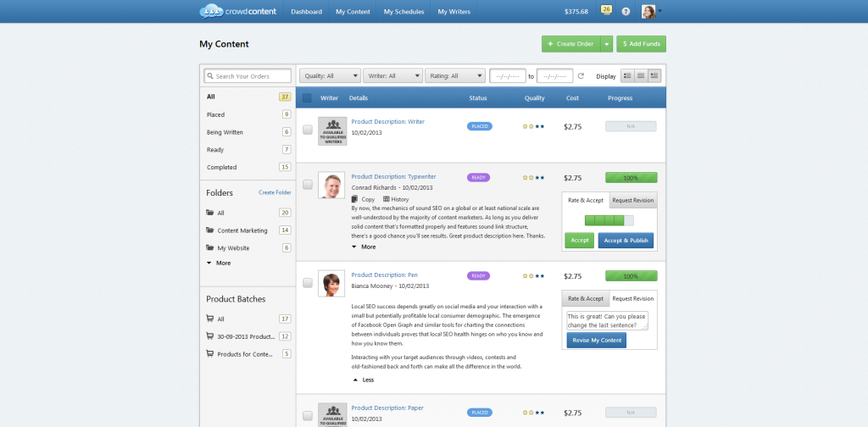Switch to Request Revision tab for Typewriter
Screen dimensions: 868x427
pyautogui.click(x=632, y=200)
